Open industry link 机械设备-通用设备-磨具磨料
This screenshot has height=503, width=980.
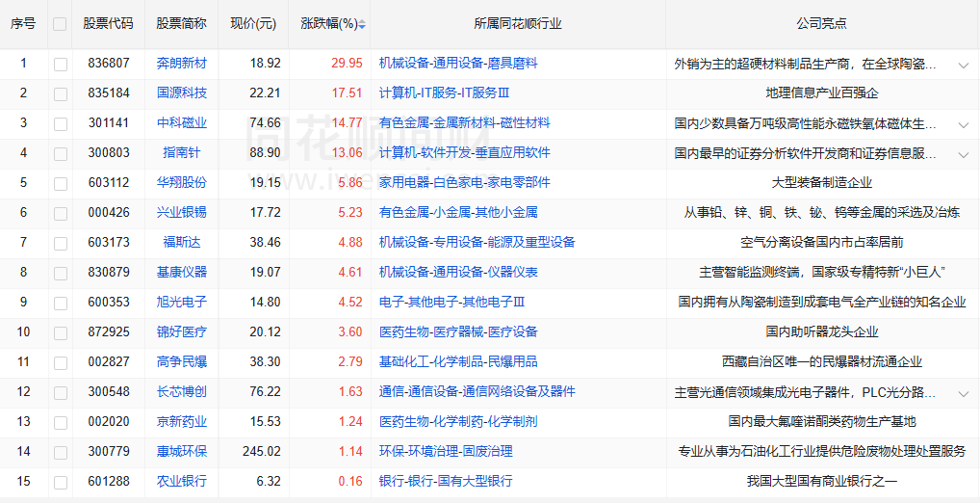(458, 64)
